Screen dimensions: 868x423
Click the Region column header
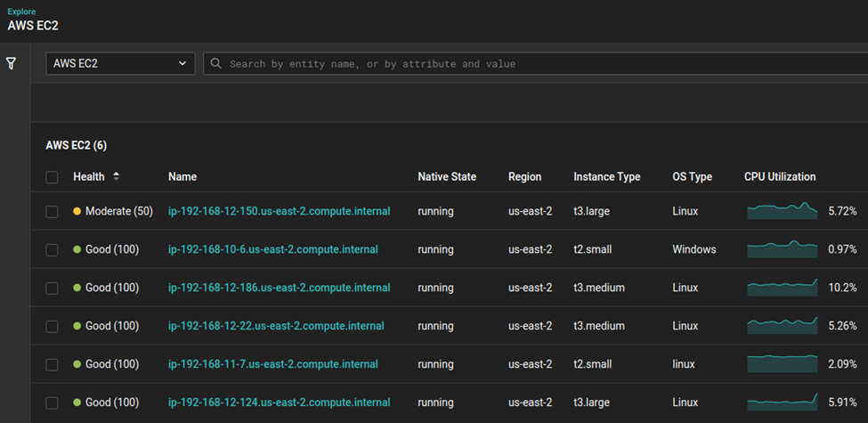pyautogui.click(x=524, y=176)
